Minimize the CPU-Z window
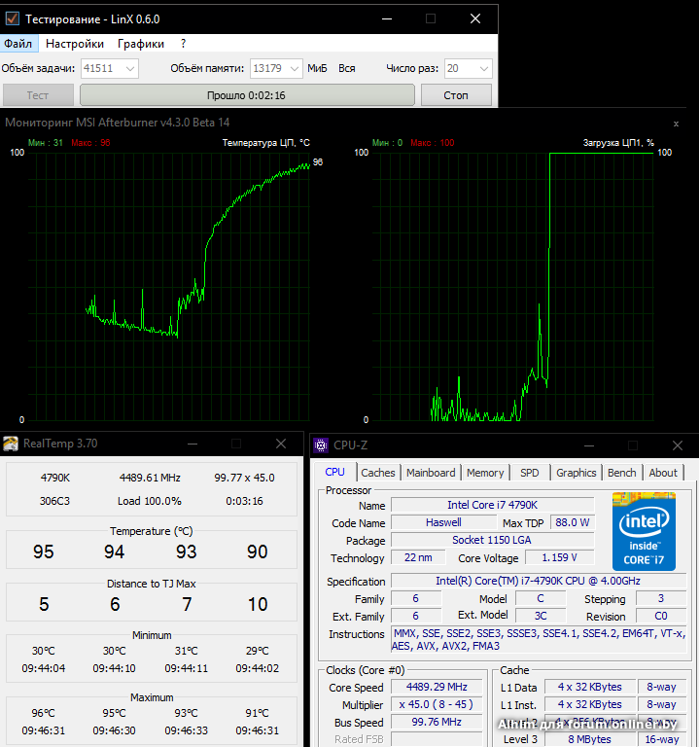This screenshot has height=747, width=700. click(589, 445)
